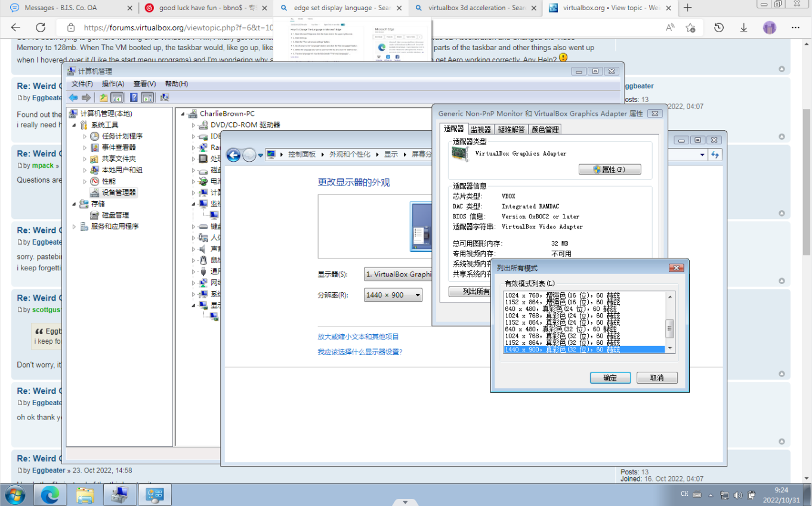Open the 显示器 VirtualBox Graphics dropdown
The image size is (812, 506).
(397, 274)
